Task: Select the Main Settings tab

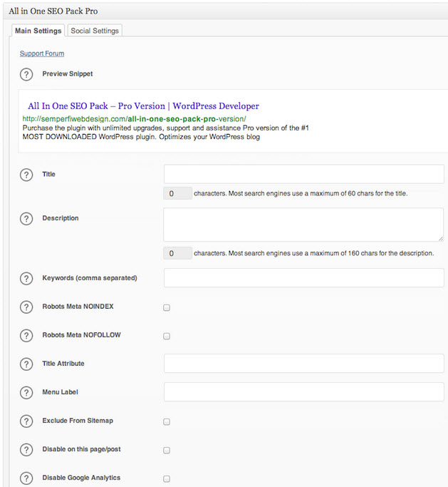Action: tap(38, 31)
